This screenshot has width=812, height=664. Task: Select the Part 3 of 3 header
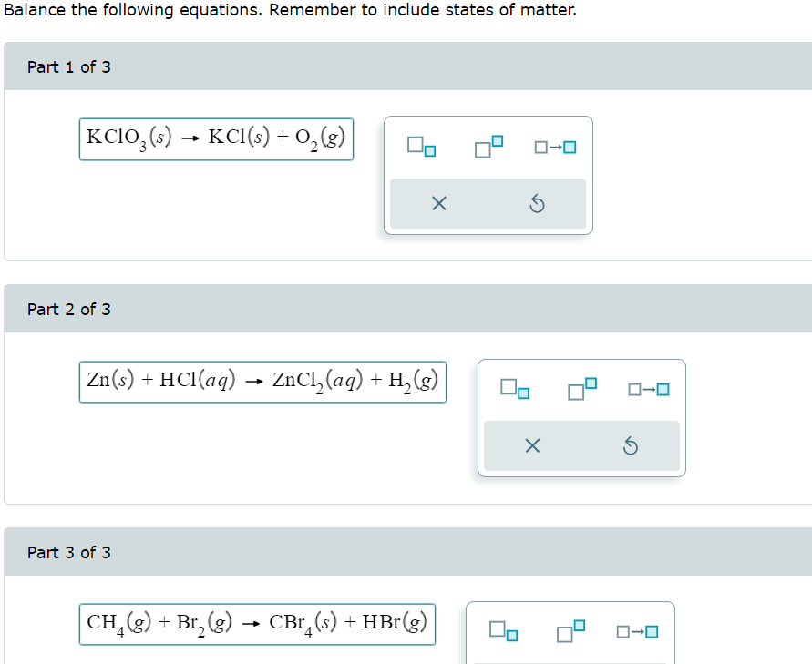[x=67, y=552]
